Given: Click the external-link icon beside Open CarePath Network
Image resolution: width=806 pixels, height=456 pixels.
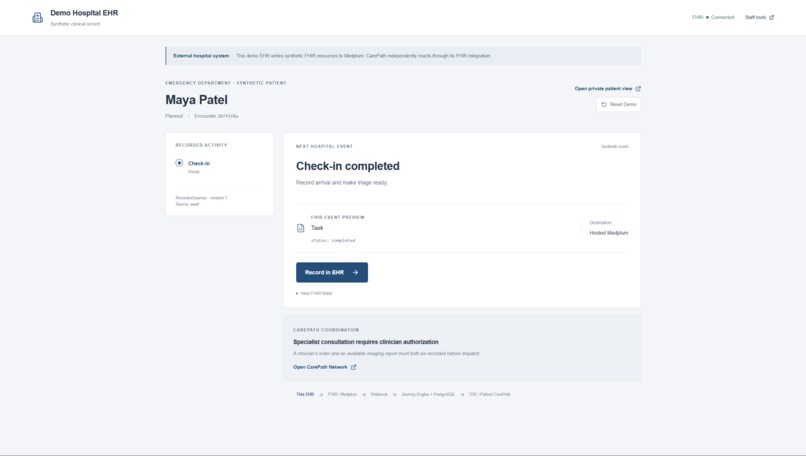Looking at the screenshot, I should 353,367.
